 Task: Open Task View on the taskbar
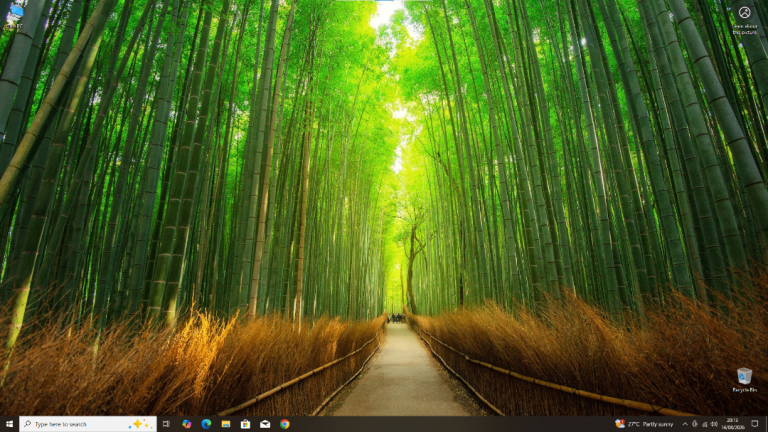point(167,424)
